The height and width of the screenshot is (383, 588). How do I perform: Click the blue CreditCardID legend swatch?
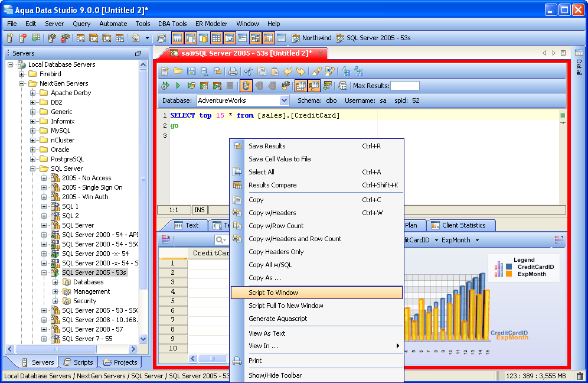click(x=509, y=267)
